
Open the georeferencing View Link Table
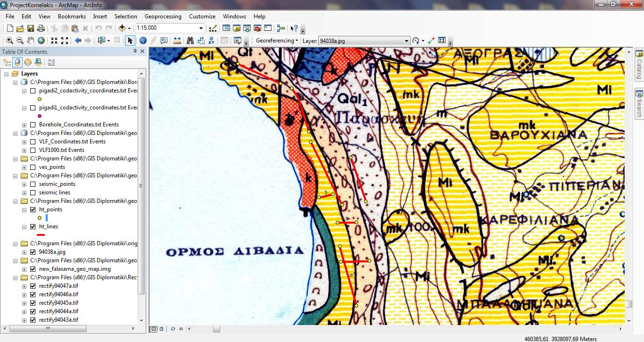tap(442, 41)
